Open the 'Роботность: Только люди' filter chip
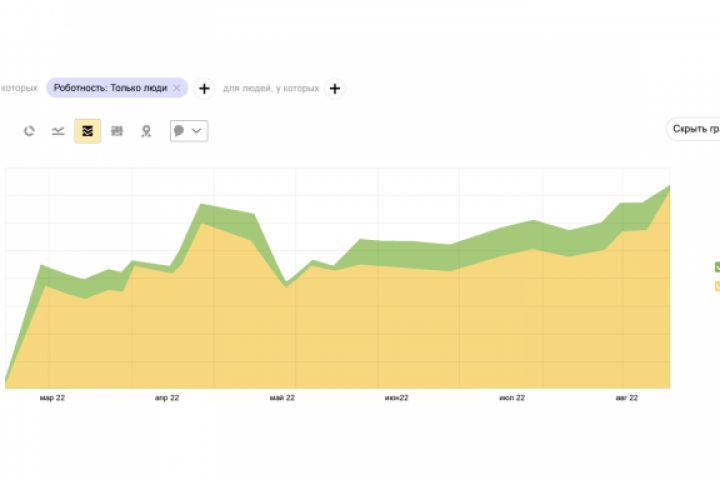 pyautogui.click(x=110, y=88)
